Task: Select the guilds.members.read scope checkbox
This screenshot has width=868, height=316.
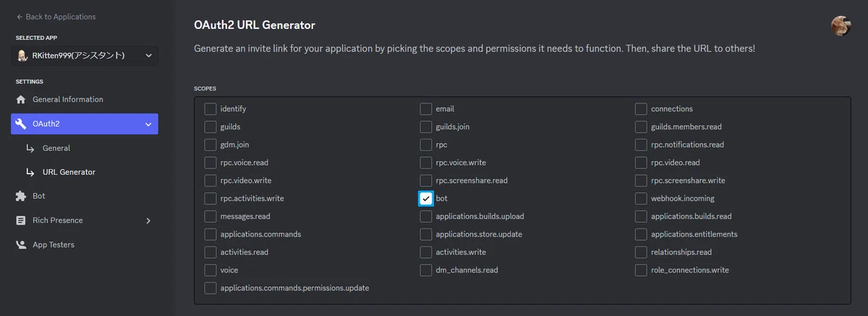Action: click(x=641, y=127)
